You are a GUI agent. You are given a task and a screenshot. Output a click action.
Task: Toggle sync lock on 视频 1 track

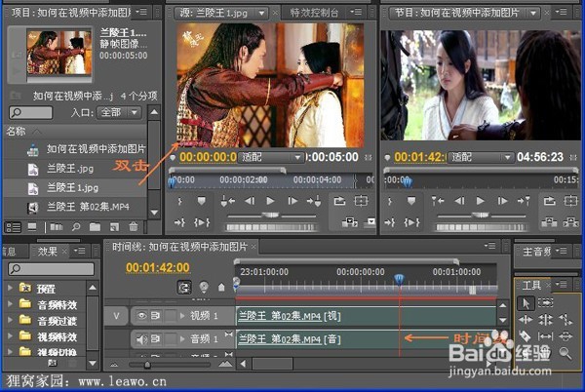click(155, 316)
